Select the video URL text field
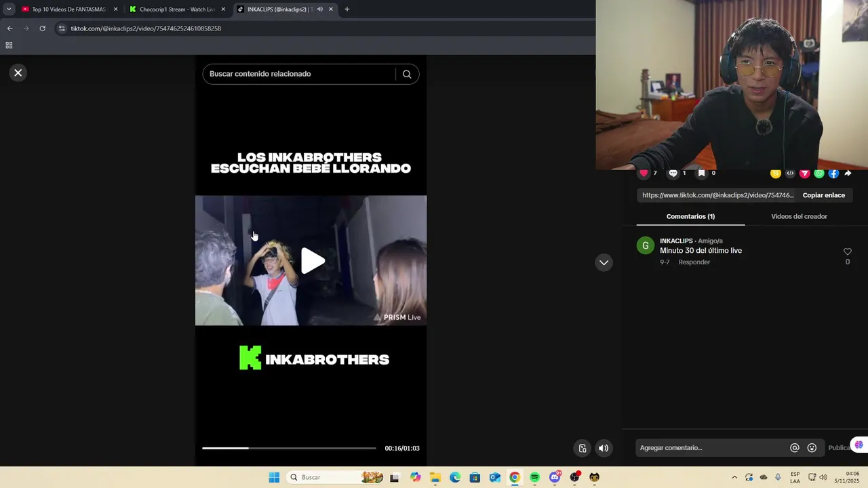This screenshot has width=868, height=488. coord(717,195)
